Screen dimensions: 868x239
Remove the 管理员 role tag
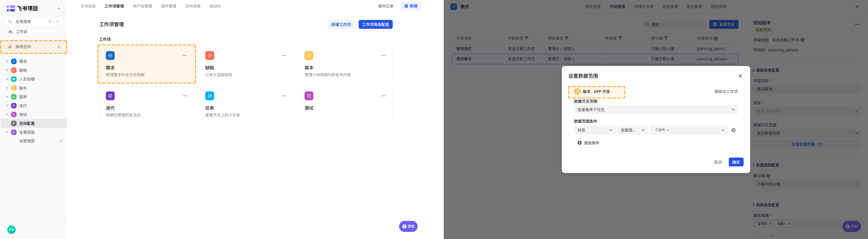(770, 224)
